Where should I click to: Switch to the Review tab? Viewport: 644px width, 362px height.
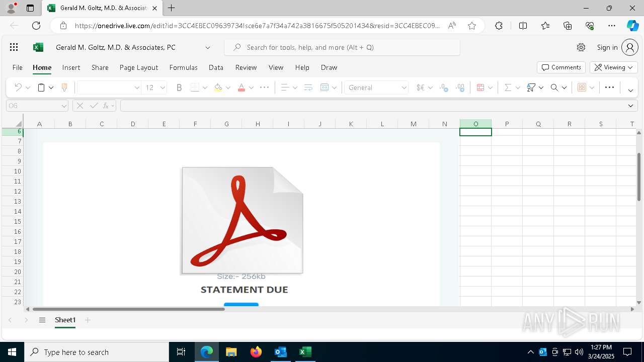click(x=246, y=67)
